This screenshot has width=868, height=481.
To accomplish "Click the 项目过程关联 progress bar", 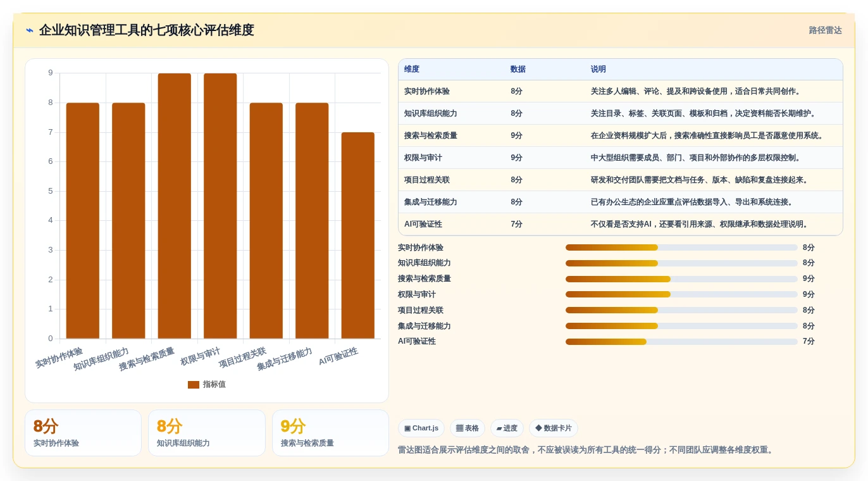I will tap(681, 310).
